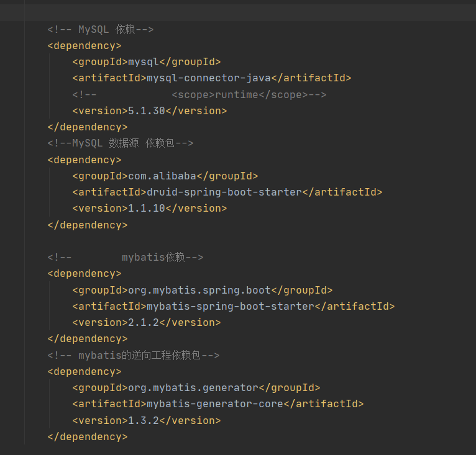Click mybatis-spring-boot-starter artifactId

click(231, 307)
